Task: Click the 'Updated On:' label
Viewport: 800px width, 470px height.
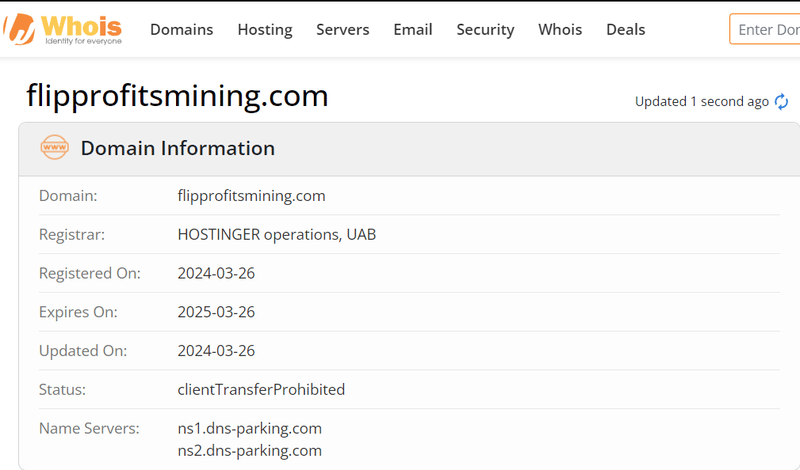Action: (83, 351)
